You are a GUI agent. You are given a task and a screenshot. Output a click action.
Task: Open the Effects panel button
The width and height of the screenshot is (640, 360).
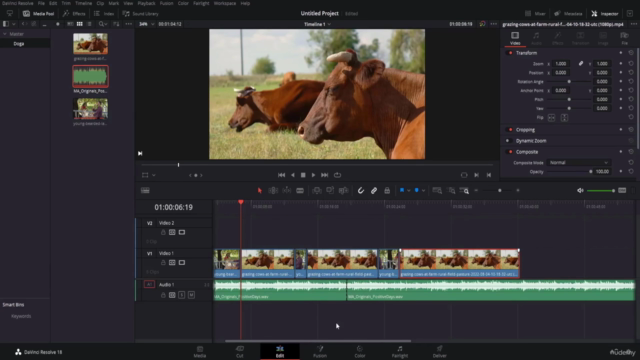pos(74,13)
